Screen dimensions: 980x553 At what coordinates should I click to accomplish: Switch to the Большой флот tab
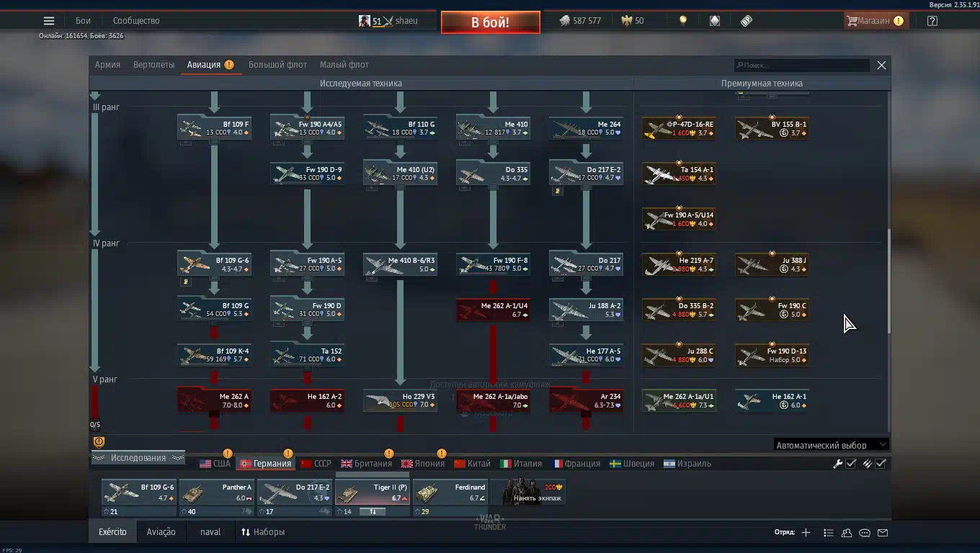[277, 65]
